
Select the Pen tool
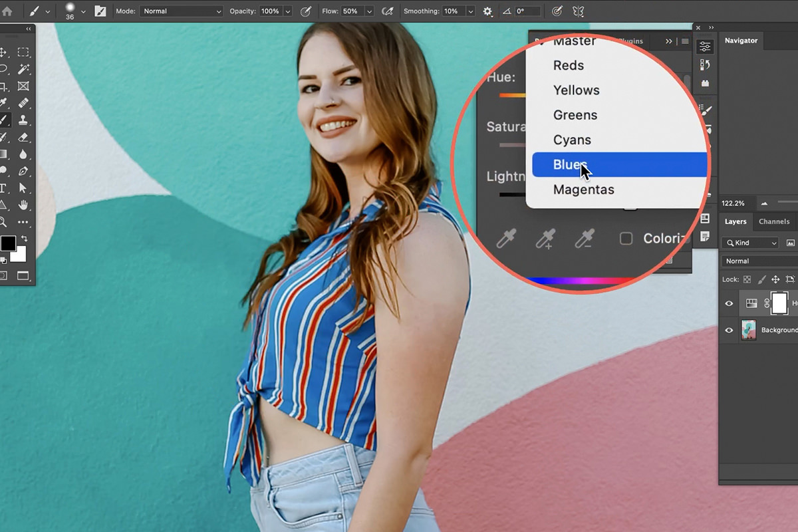[x=23, y=171]
